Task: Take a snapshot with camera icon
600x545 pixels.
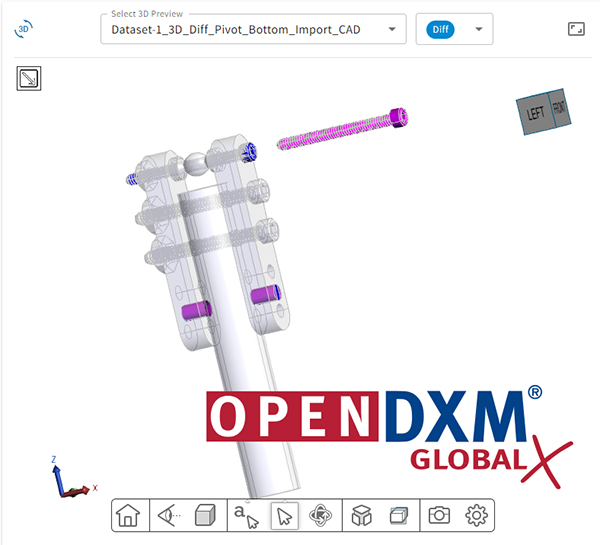Action: [439, 515]
